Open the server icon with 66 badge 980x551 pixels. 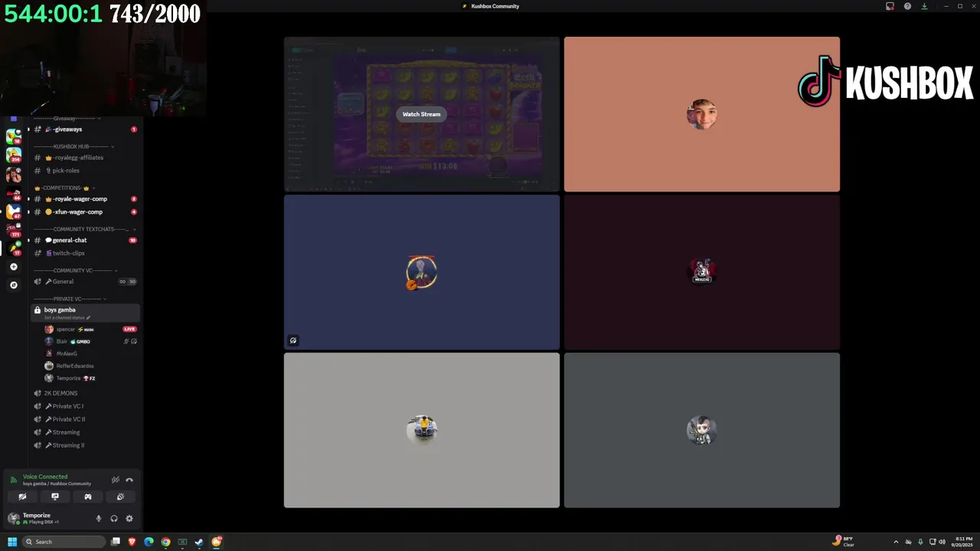(13, 193)
